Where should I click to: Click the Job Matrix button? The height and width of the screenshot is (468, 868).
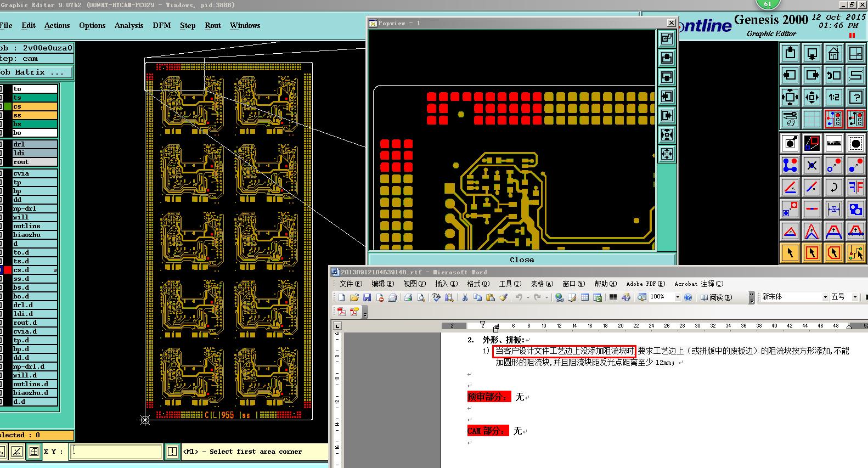coord(36,72)
